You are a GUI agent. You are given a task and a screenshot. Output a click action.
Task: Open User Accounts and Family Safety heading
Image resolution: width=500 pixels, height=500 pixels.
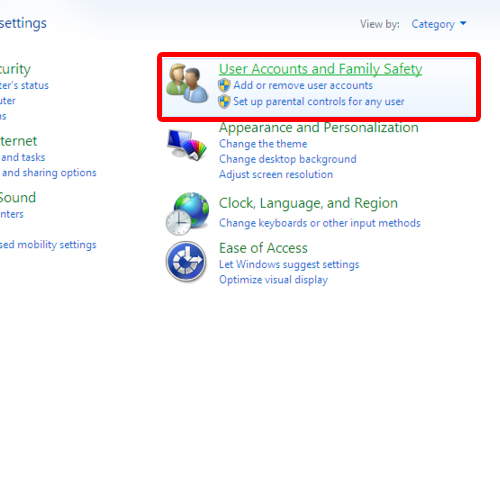coord(320,69)
